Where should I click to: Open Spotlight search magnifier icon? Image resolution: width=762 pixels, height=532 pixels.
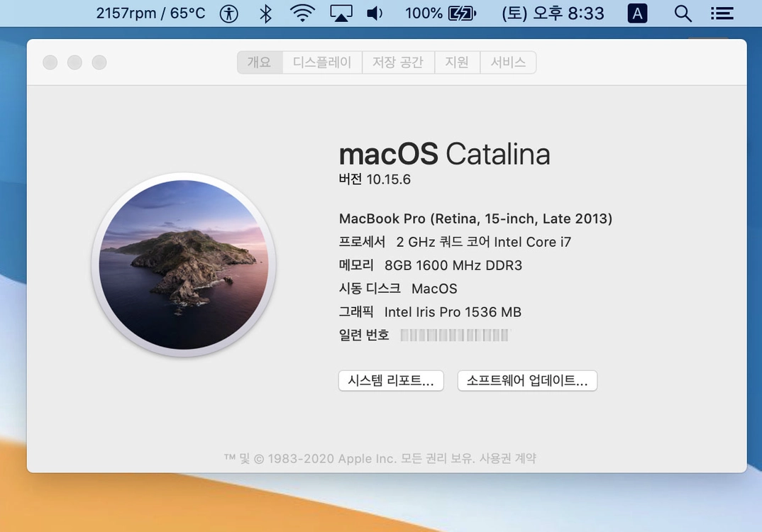click(x=683, y=13)
